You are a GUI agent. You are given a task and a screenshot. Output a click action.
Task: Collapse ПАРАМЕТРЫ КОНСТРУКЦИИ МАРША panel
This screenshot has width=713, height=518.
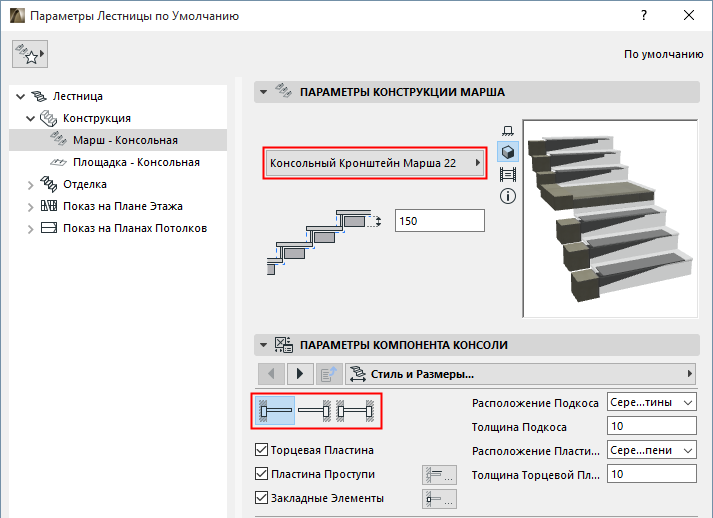click(x=263, y=92)
